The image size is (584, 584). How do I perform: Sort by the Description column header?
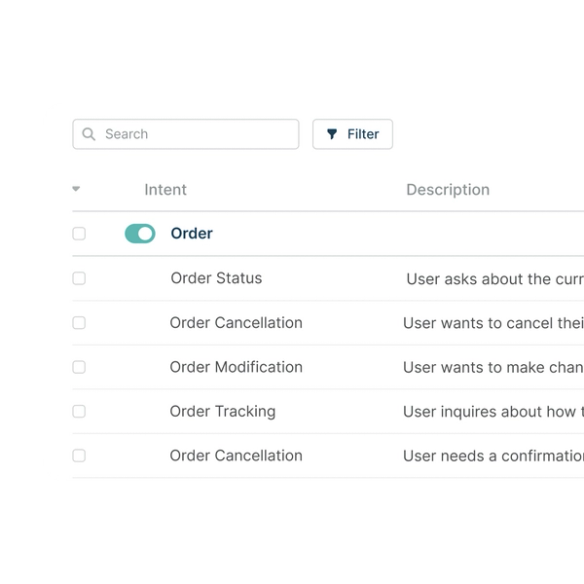[448, 190]
